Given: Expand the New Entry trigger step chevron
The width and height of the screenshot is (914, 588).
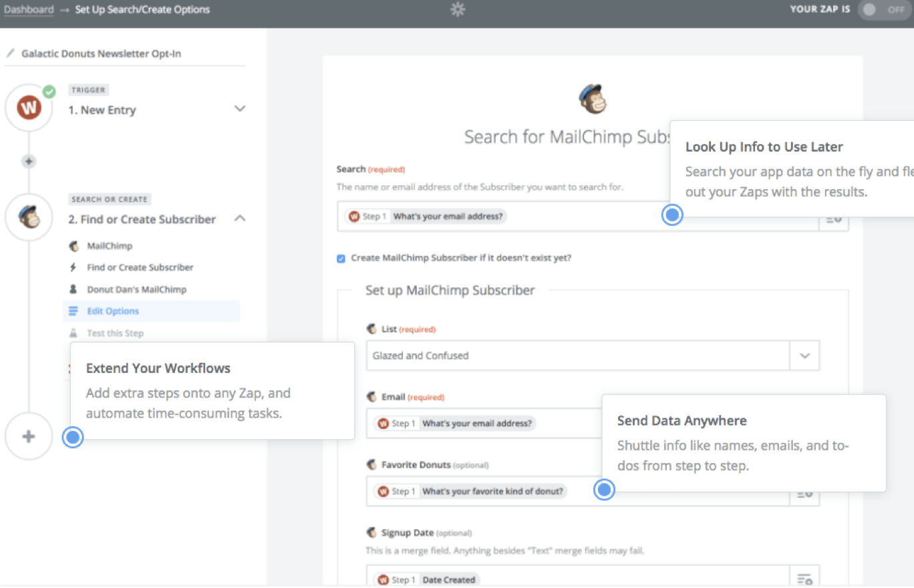Looking at the screenshot, I should (240, 109).
